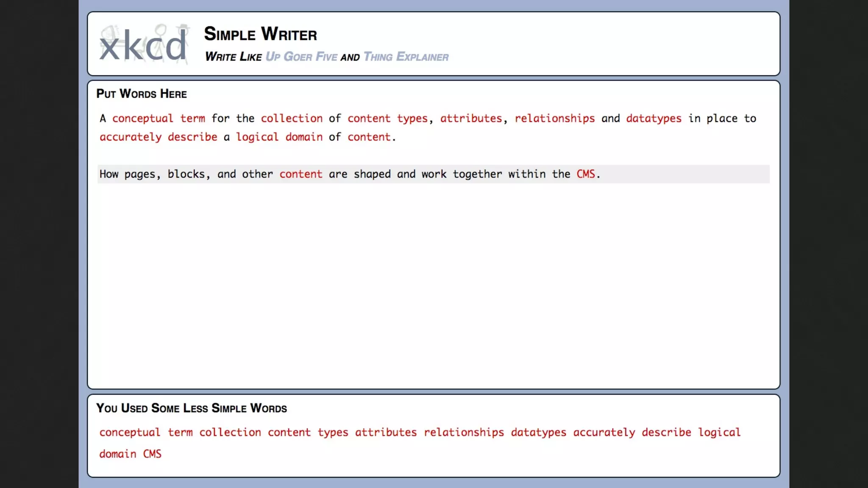This screenshot has height=488, width=868.
Task: Click 'datatypes' in the less simple words list
Action: click(538, 433)
